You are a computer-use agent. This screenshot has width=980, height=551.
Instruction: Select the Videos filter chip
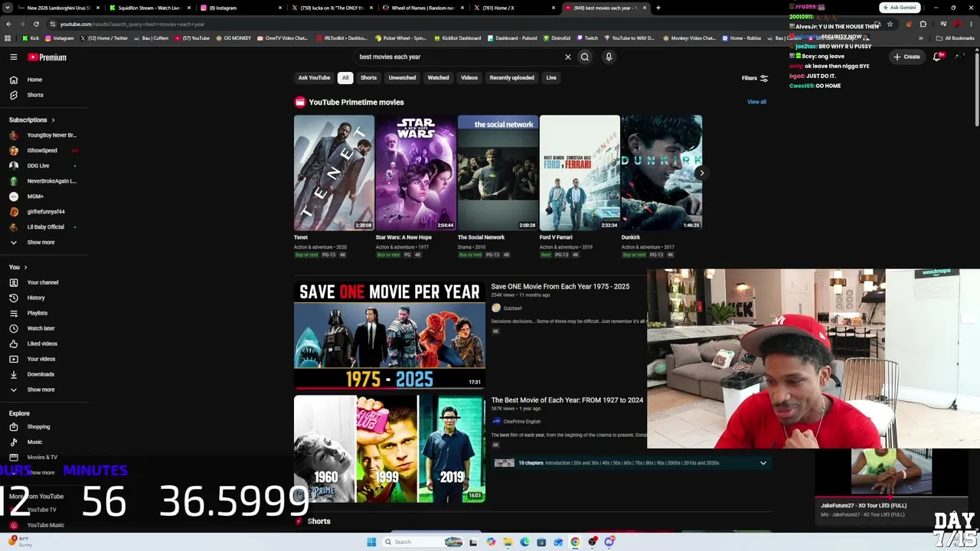469,77
